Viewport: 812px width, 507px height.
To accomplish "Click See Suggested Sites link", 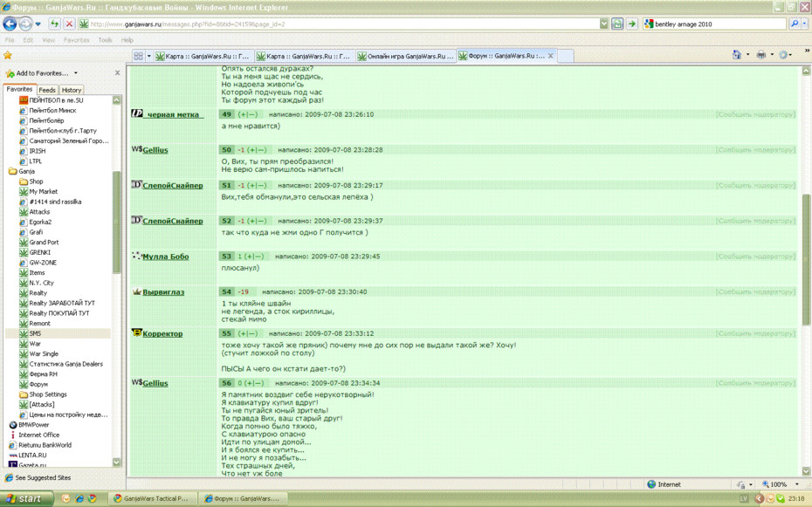I will coord(38,477).
